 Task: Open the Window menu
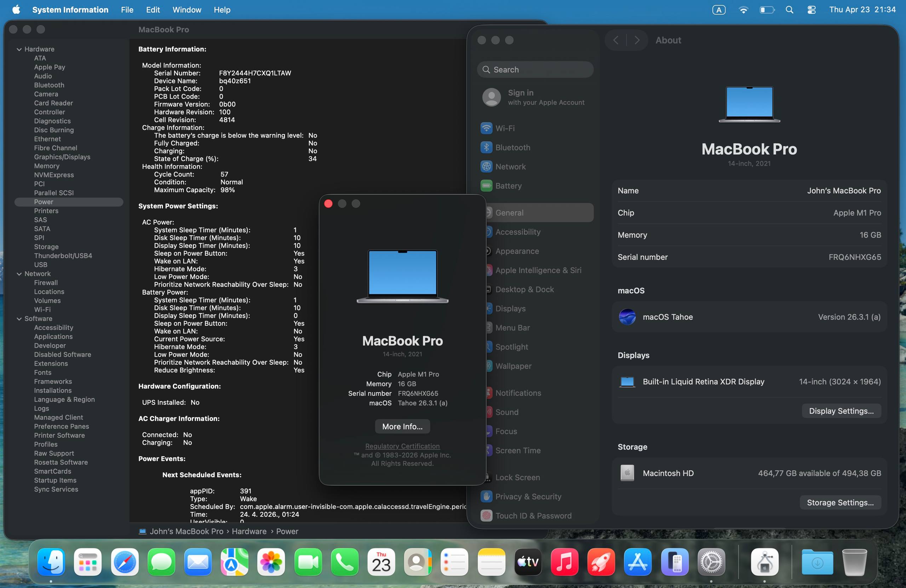click(187, 10)
